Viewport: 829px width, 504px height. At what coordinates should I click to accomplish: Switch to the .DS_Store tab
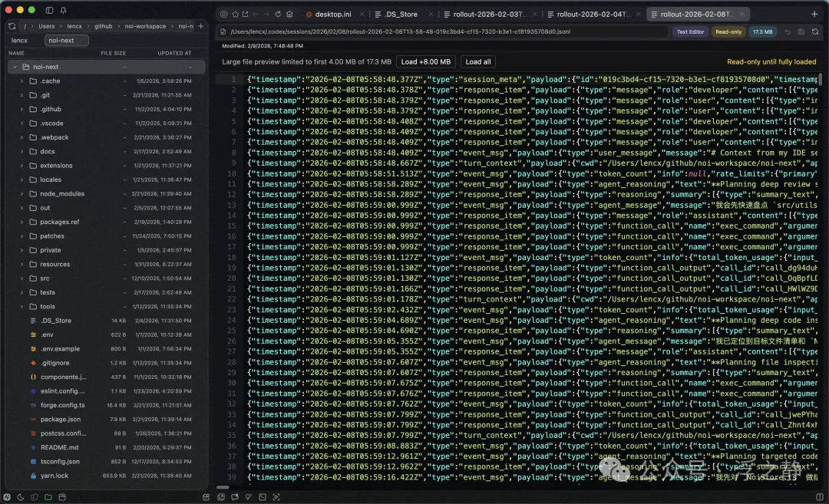click(401, 15)
